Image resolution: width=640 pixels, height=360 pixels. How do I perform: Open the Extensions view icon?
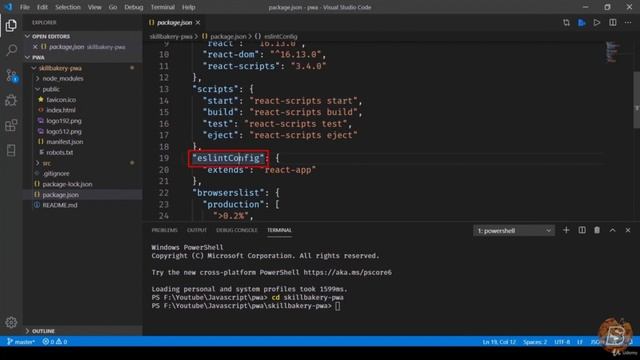[x=11, y=125]
